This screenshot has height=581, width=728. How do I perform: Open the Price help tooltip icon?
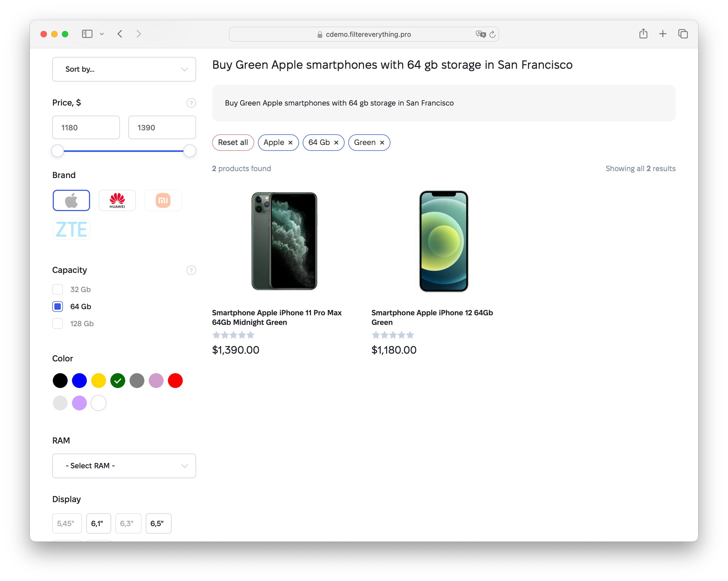click(x=191, y=103)
